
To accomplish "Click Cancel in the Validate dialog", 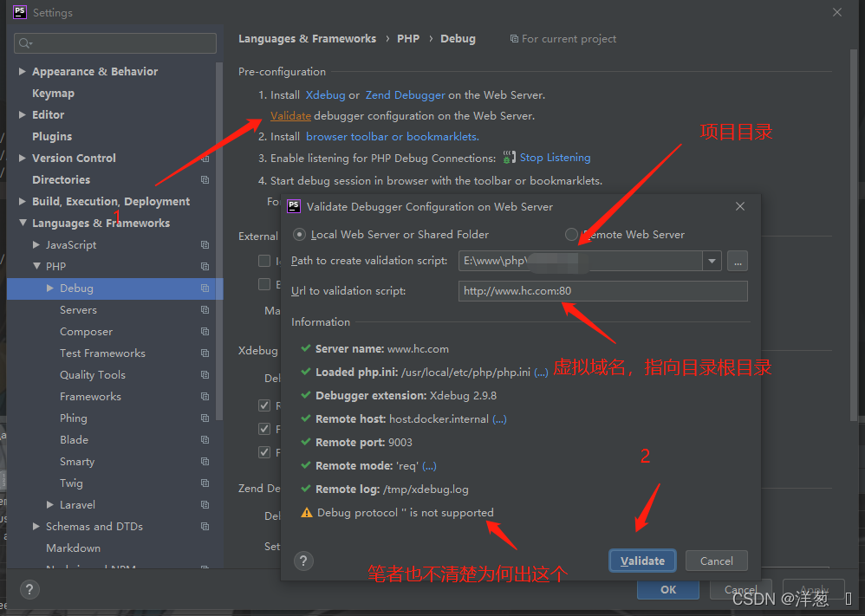I will [717, 561].
